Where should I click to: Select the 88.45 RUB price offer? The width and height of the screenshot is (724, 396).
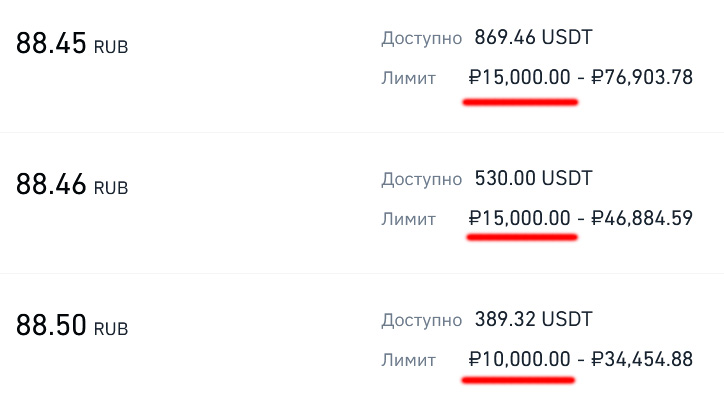(x=72, y=43)
